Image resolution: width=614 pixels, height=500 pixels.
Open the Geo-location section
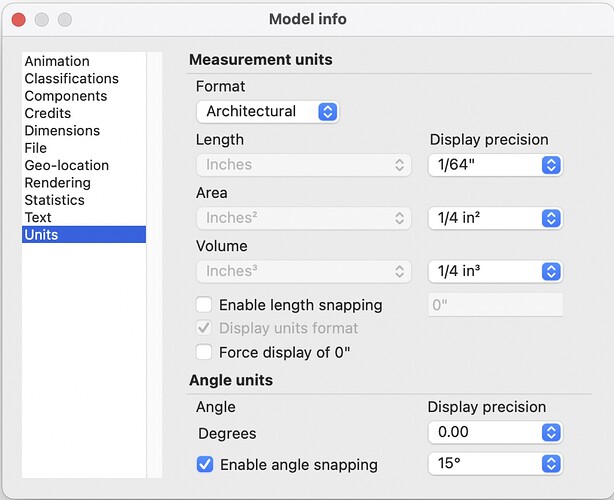click(67, 165)
